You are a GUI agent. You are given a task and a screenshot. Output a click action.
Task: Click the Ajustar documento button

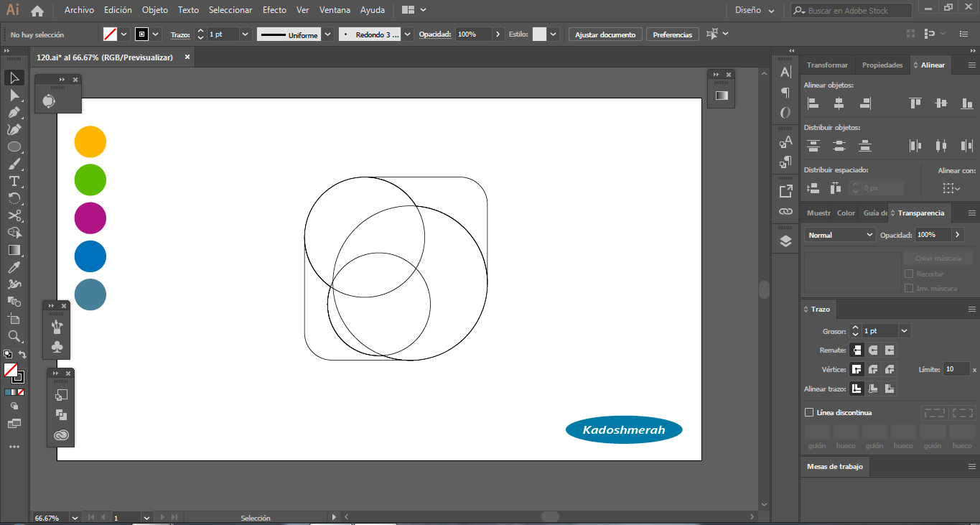click(605, 34)
